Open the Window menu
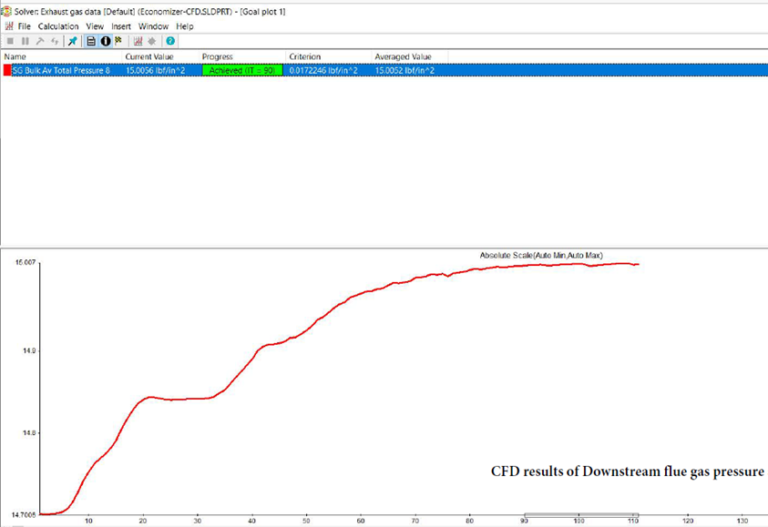 153,26
